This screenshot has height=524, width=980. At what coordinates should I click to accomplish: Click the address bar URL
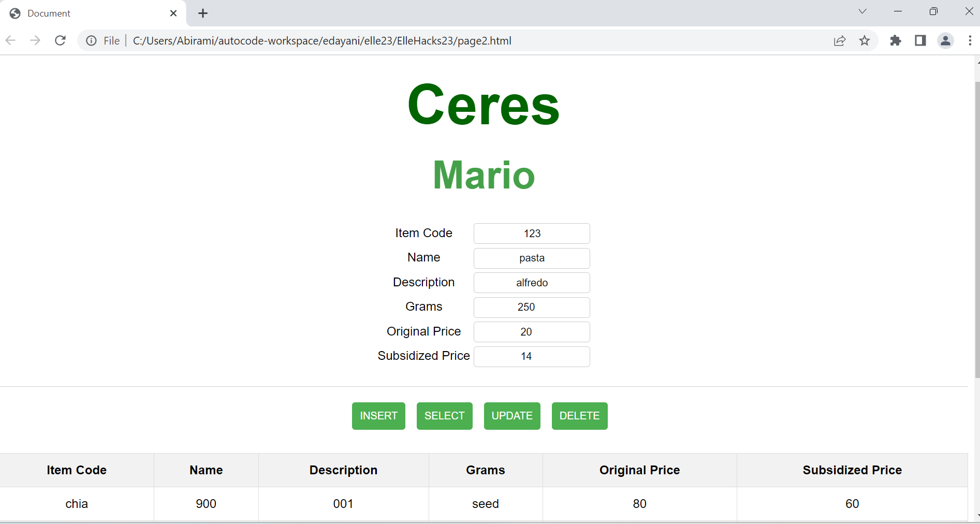(x=322, y=41)
